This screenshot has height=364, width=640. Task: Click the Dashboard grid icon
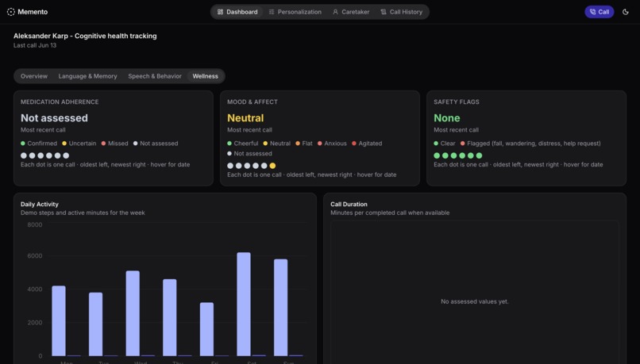[221, 12]
